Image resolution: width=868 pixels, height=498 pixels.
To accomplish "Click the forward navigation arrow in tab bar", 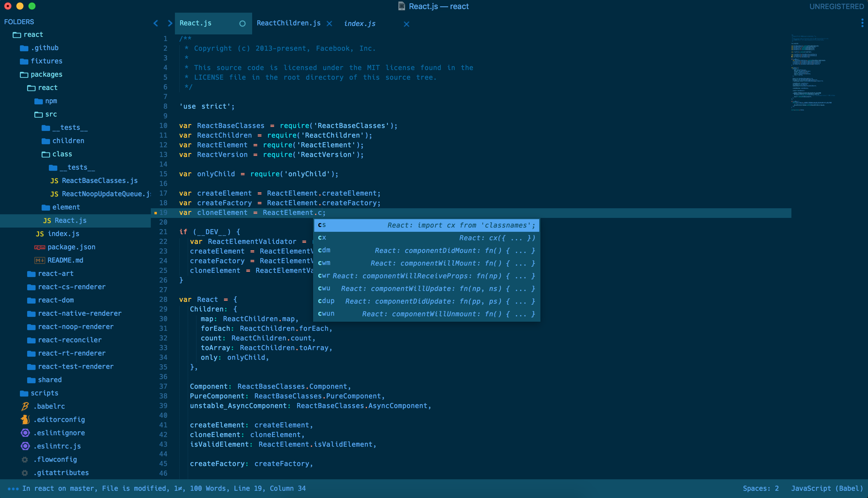I will click(170, 23).
